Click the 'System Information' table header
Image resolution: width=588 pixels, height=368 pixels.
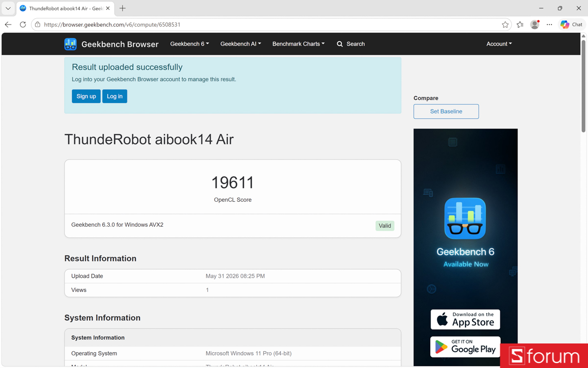point(98,338)
